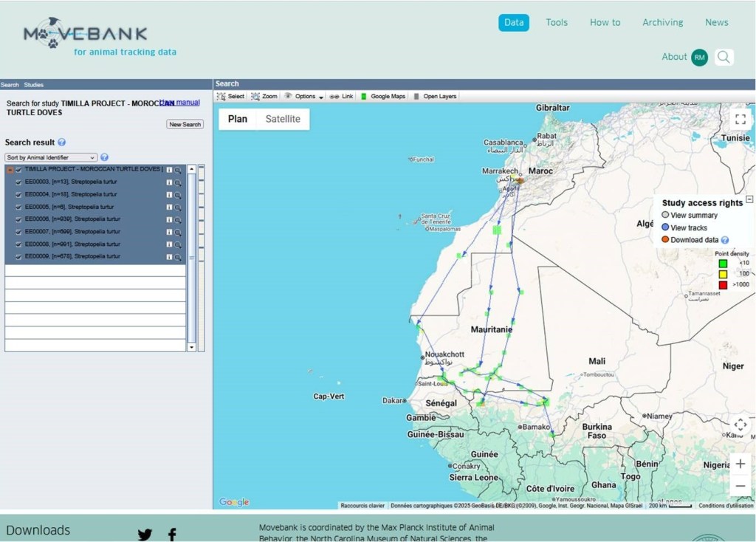
Task: Click the map zoom in plus button
Action: click(x=740, y=464)
